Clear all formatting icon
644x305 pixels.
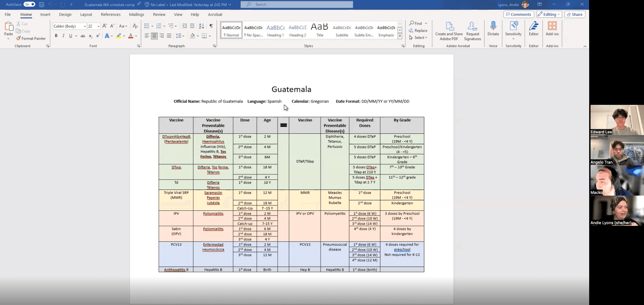point(135,26)
